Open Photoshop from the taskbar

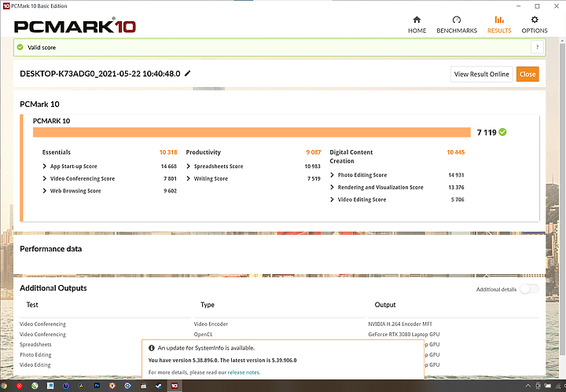click(97, 386)
